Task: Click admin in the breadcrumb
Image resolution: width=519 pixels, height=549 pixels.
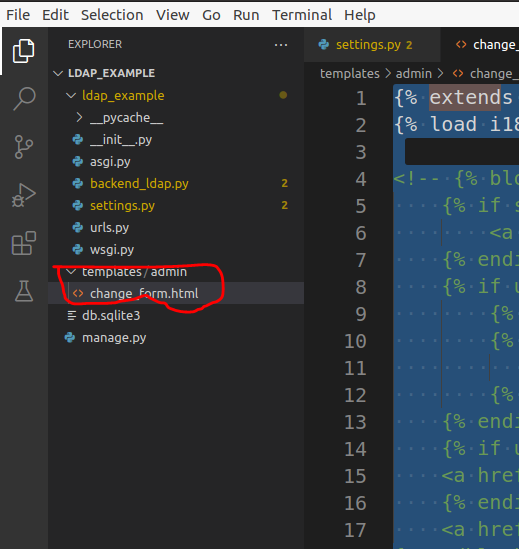Action: tap(414, 74)
